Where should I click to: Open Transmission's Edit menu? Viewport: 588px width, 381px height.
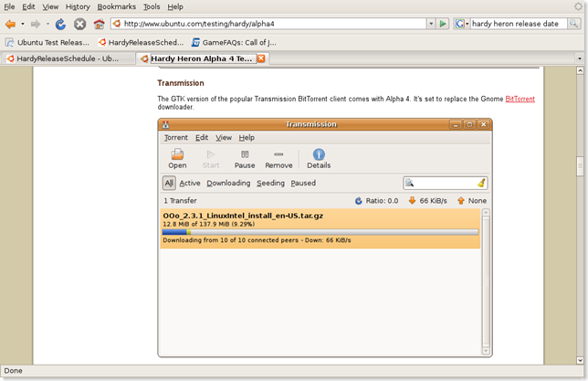(202, 138)
